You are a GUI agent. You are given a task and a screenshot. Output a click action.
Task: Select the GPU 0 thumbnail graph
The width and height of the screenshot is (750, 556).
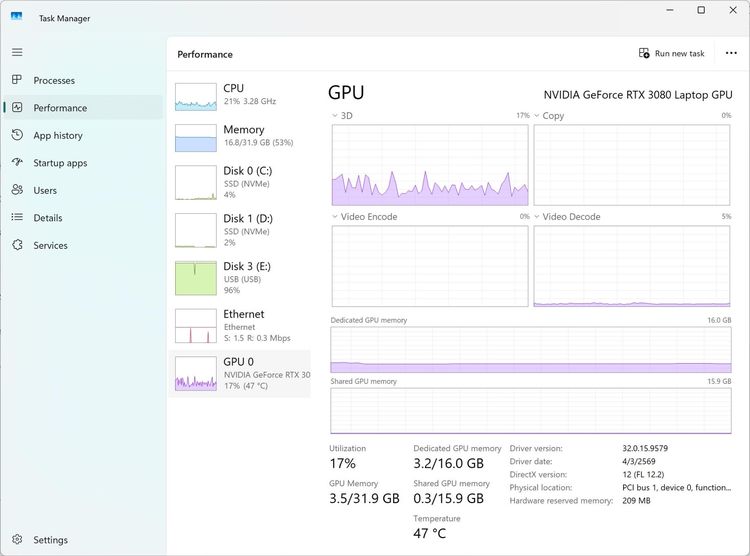pyautogui.click(x=196, y=374)
